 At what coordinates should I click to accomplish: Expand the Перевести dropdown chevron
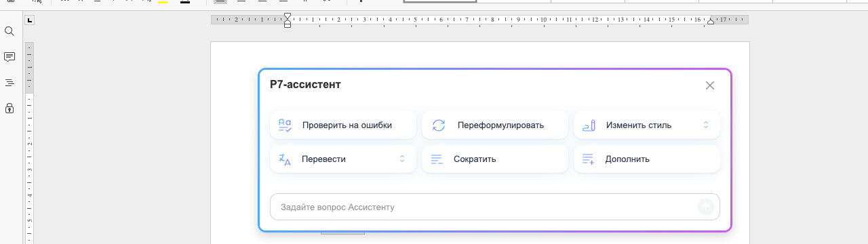(401, 159)
